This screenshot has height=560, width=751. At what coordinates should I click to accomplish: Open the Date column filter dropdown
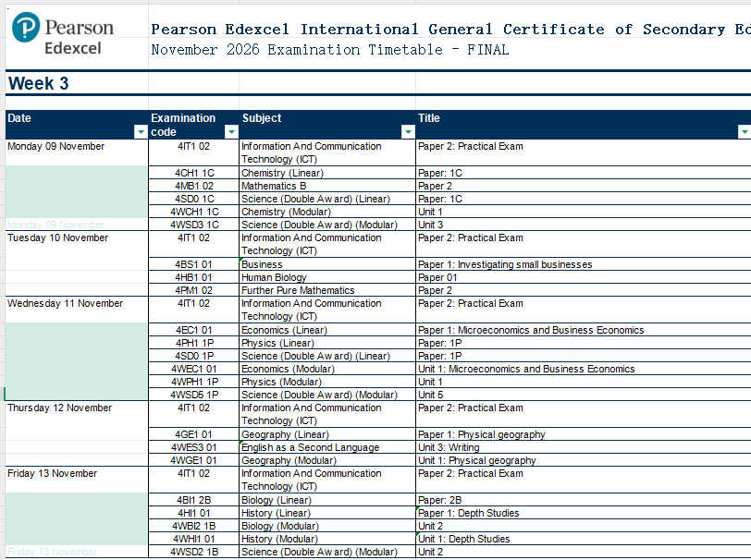coord(141,131)
